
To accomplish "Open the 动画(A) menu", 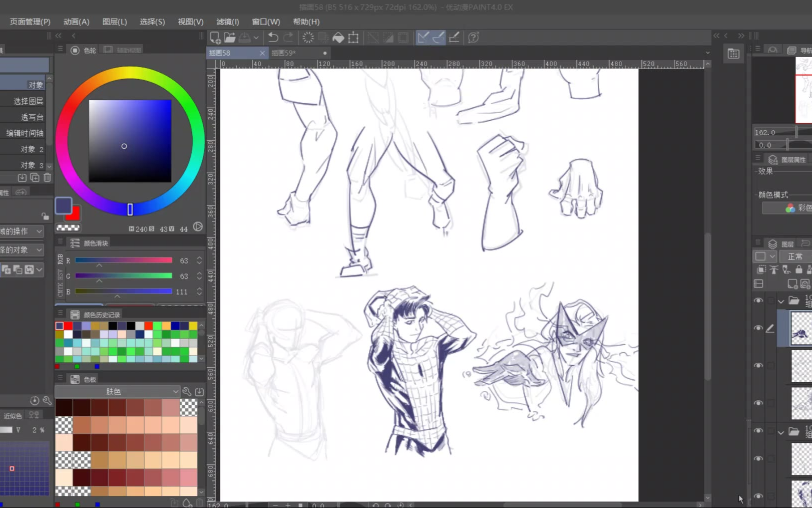I will pyautogui.click(x=77, y=22).
